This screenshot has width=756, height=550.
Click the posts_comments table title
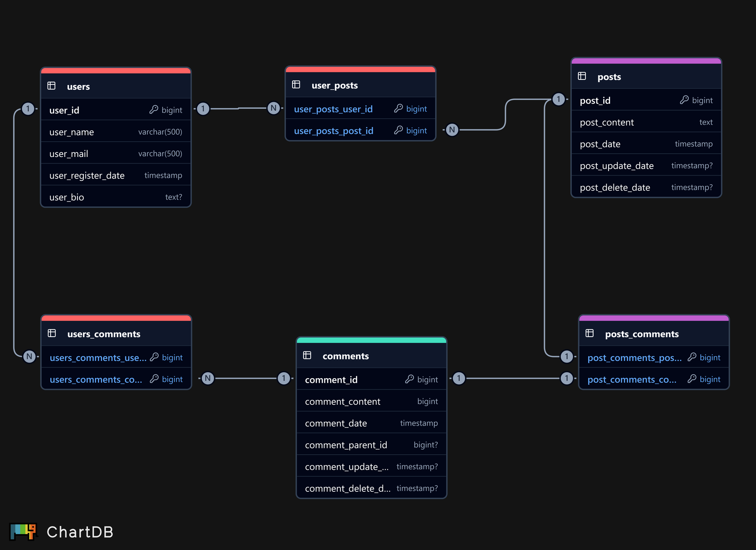(641, 334)
